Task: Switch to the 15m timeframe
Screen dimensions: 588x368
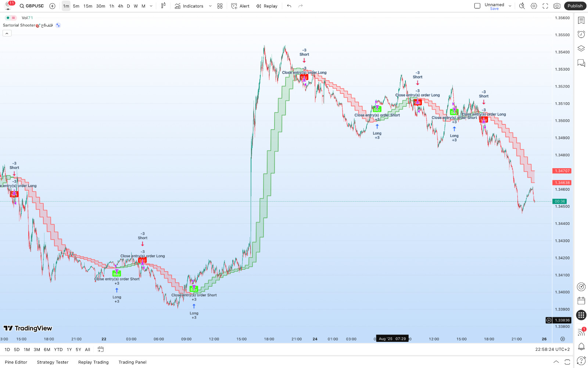Action: click(x=88, y=6)
